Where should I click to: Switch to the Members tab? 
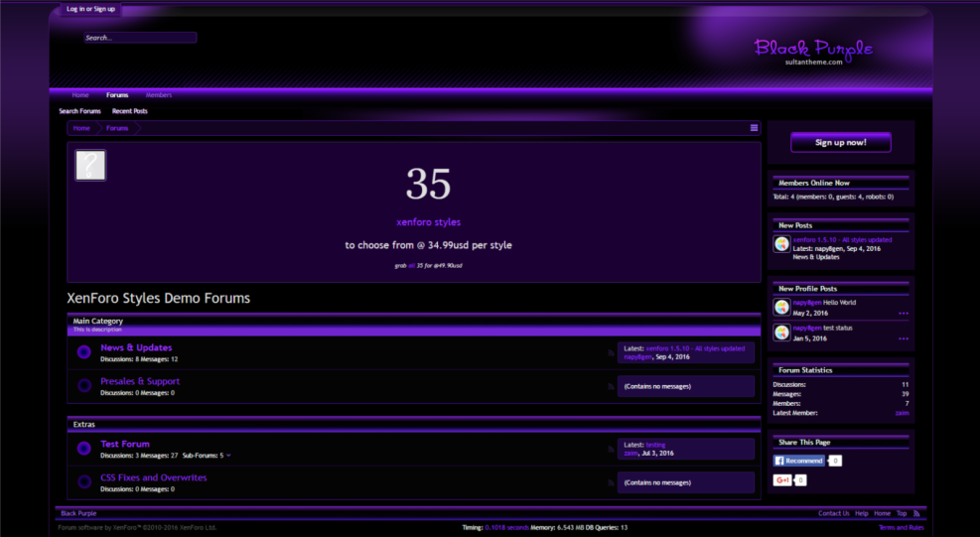pyautogui.click(x=159, y=95)
